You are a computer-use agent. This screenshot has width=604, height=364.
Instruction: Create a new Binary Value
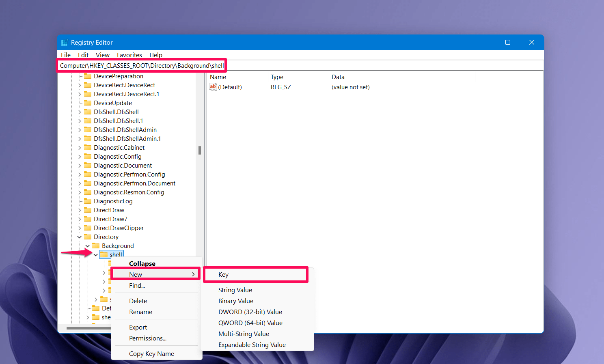coord(257,301)
